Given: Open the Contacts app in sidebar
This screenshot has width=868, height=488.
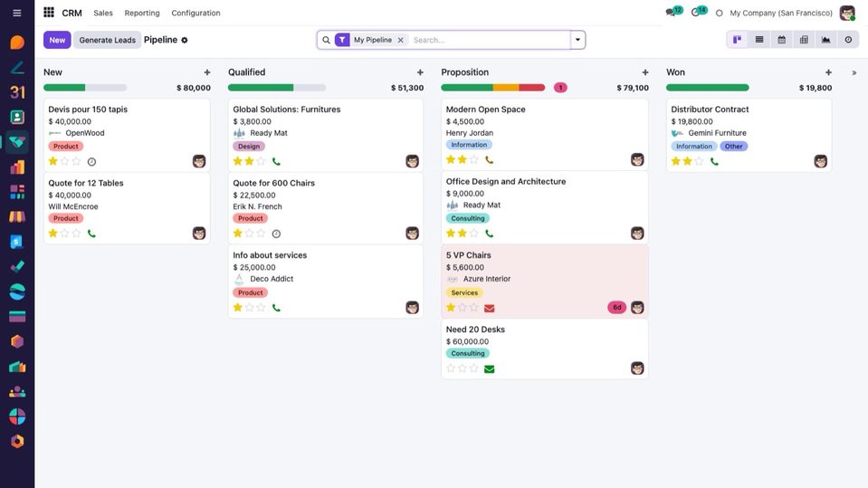Looking at the screenshot, I should [17, 117].
